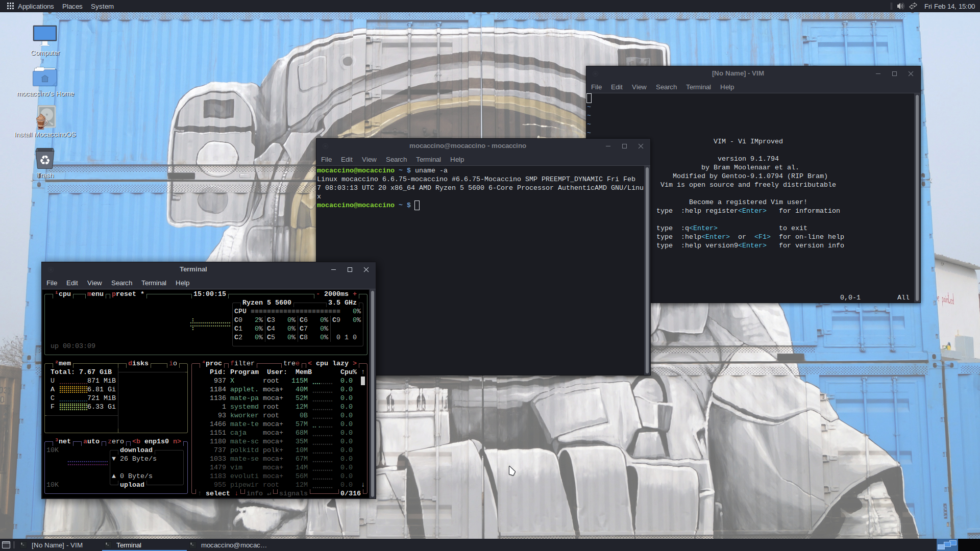
Task: Open File menu in the mocaccino terminal window
Action: pyautogui.click(x=326, y=160)
